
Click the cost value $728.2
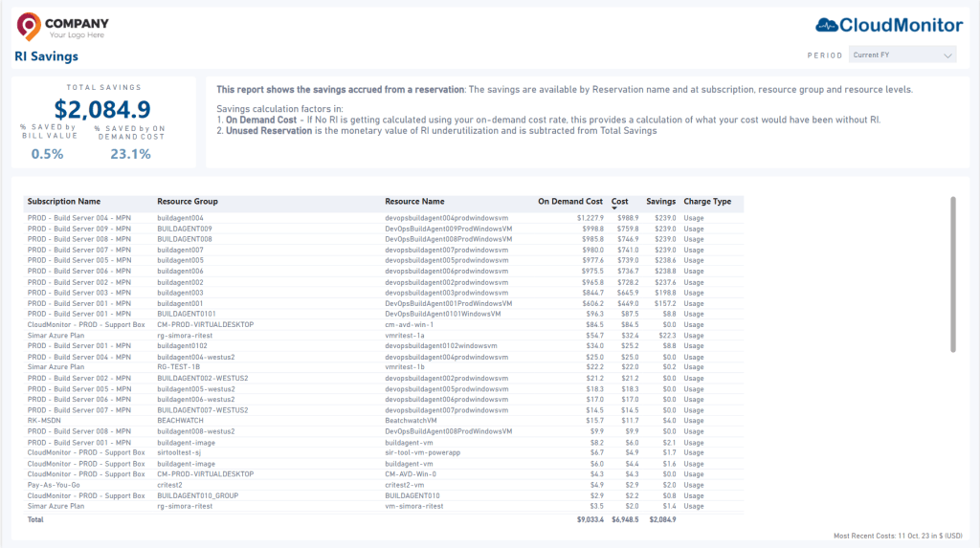(628, 282)
